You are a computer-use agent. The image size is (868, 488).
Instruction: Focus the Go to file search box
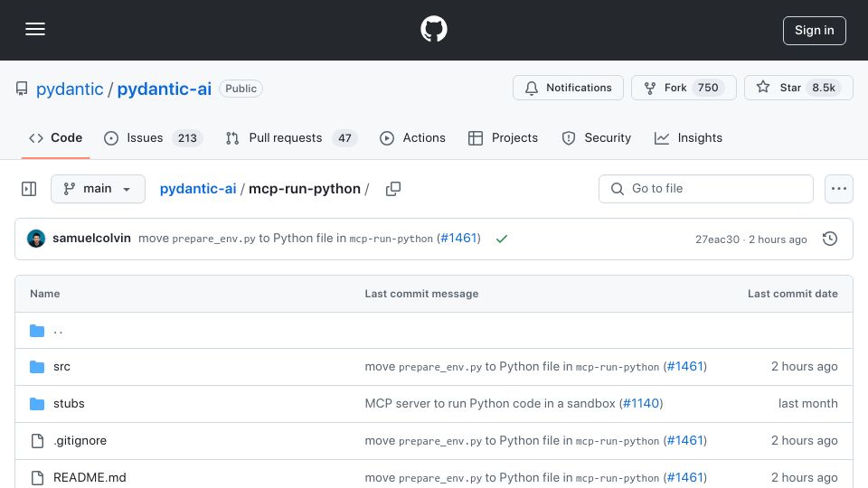point(706,189)
